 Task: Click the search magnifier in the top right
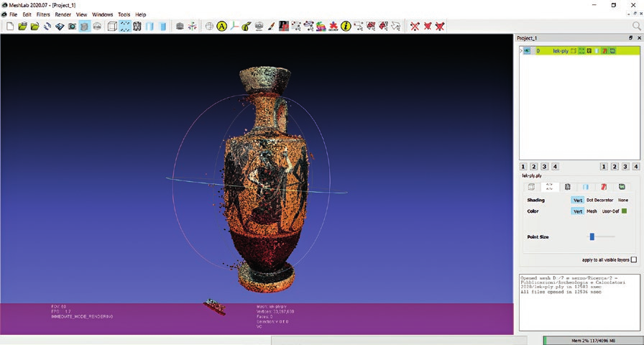pos(636,27)
